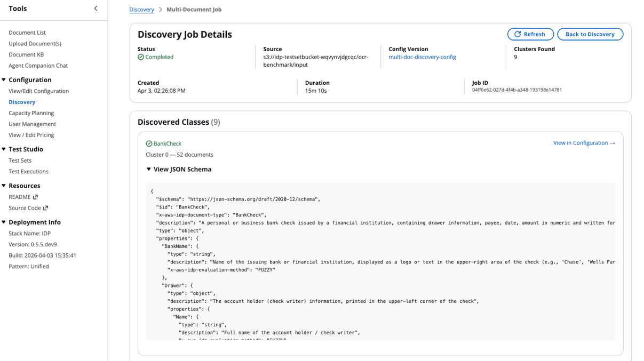The width and height of the screenshot is (644, 361).
Task: Click 'Pattern: Unified' text
Action: point(28,267)
